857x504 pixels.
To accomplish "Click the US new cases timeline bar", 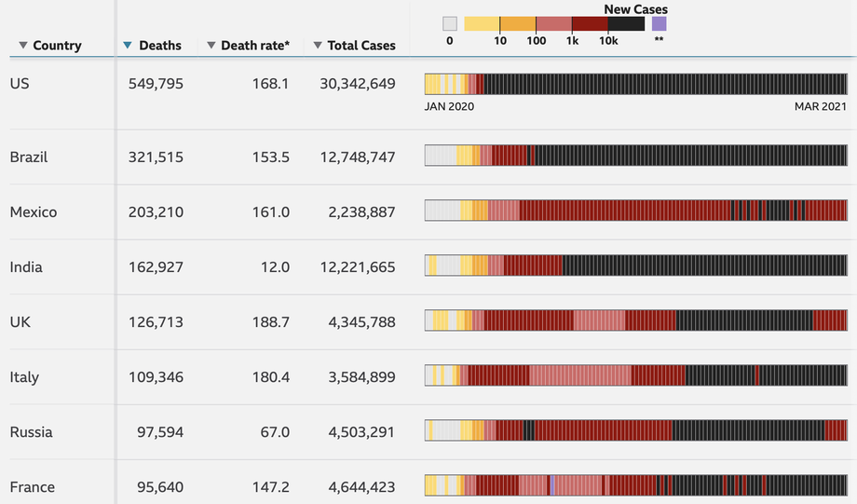I will [636, 84].
